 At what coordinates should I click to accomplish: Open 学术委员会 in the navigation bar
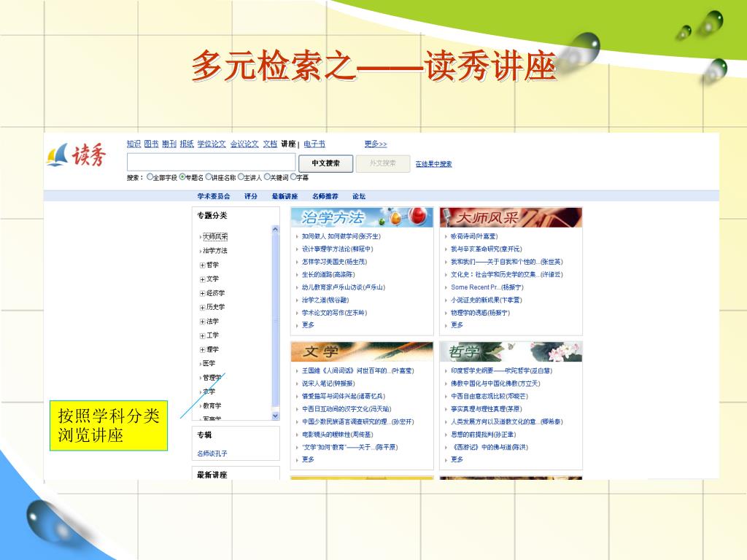click(214, 196)
